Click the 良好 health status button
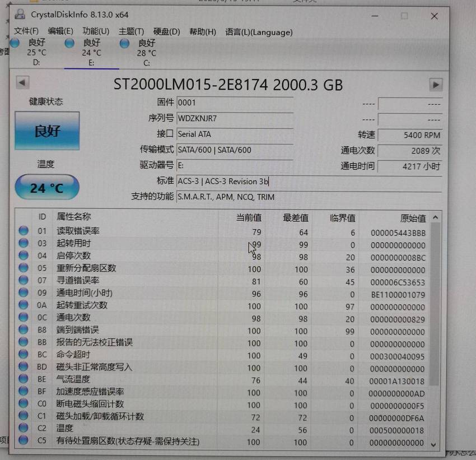The image size is (476, 460). (x=48, y=131)
